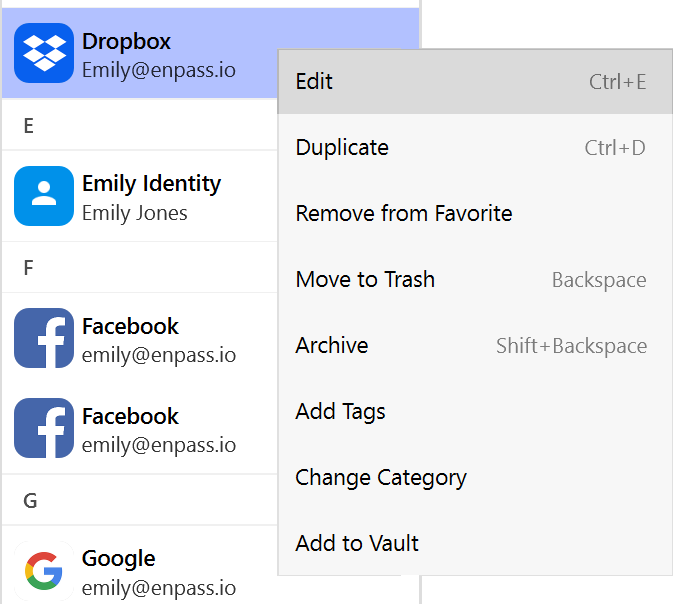This screenshot has height=604, width=682.
Task: Choose Add to Vault option
Action: point(475,543)
